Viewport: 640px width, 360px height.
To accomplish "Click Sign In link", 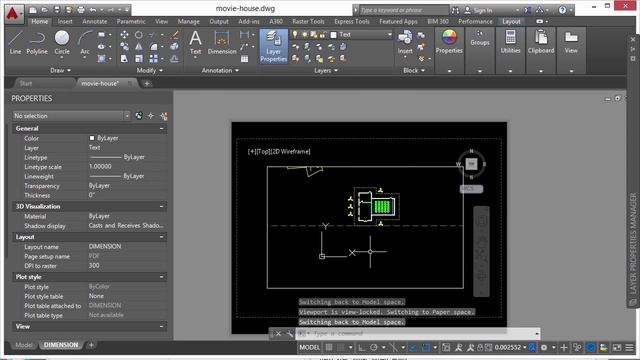I will [483, 10].
